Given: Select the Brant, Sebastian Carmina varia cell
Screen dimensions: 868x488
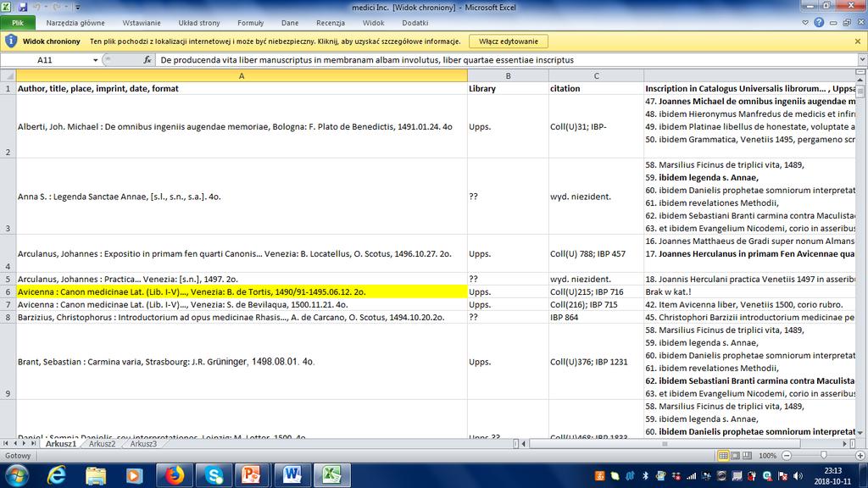Looking at the screenshot, I should [242, 361].
